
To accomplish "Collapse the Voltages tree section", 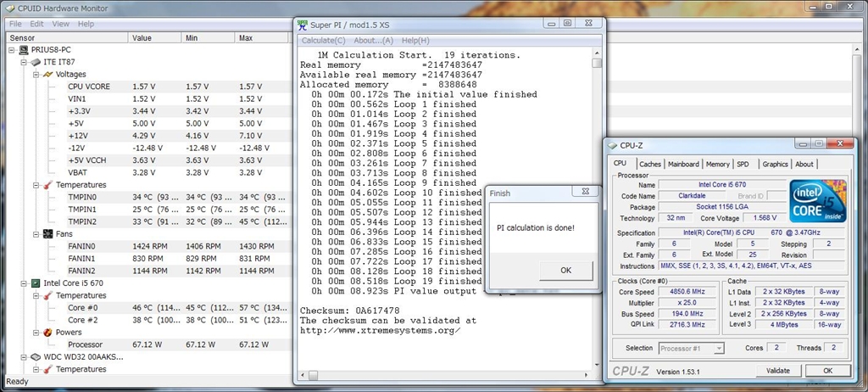I will tap(36, 75).
